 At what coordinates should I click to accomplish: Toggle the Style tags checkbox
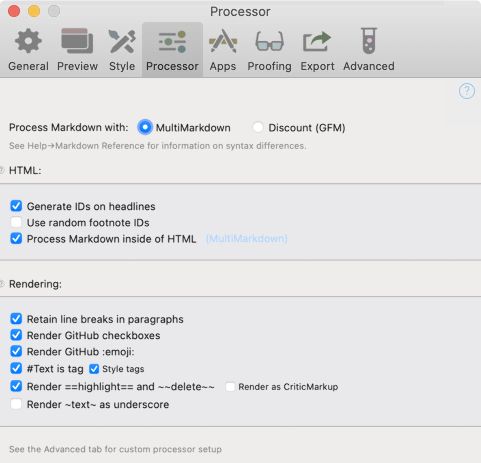pyautogui.click(x=94, y=369)
